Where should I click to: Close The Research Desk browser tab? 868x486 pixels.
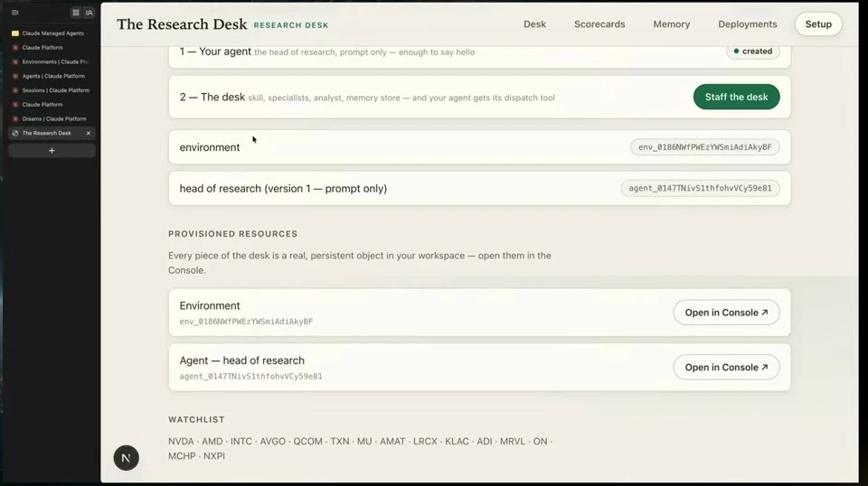pyautogui.click(x=88, y=134)
